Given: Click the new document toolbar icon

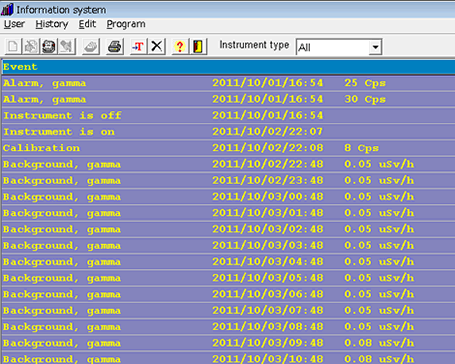Looking at the screenshot, I should (x=13, y=46).
